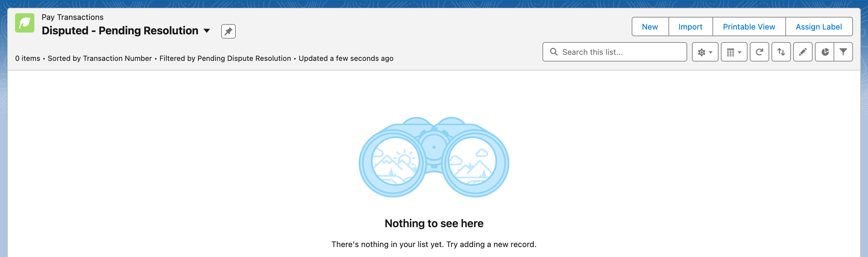Viewport: 868px width, 257px height.
Task: Click the "Updated a few seconds ago" text
Action: [346, 58]
